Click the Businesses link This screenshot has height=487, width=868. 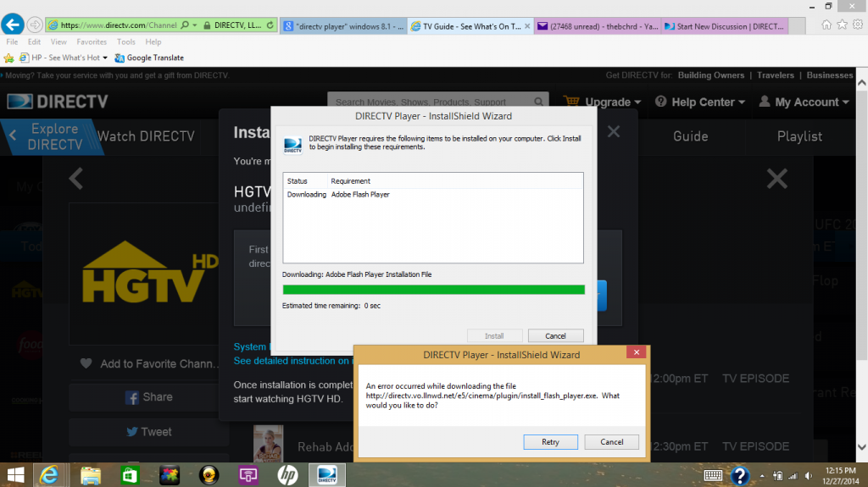[x=829, y=75]
